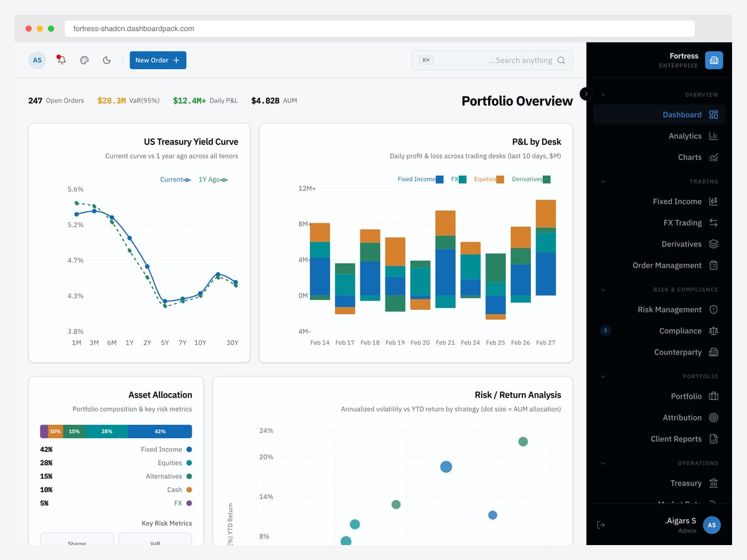Click the logout icon near Aigars S
Image resolution: width=747 pixels, height=560 pixels.
point(601,525)
